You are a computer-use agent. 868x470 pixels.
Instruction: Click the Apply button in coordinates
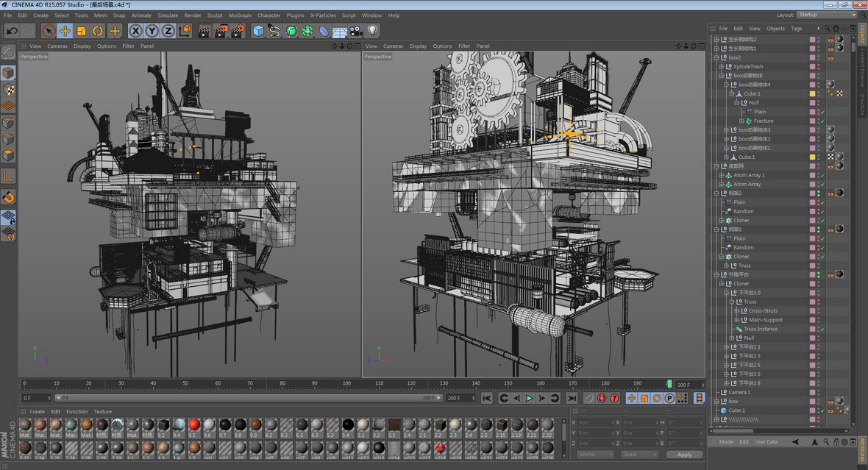click(684, 455)
